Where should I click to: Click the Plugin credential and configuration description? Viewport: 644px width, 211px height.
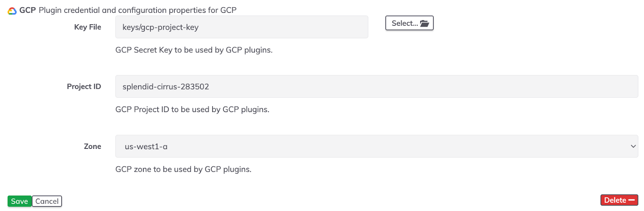(137, 10)
